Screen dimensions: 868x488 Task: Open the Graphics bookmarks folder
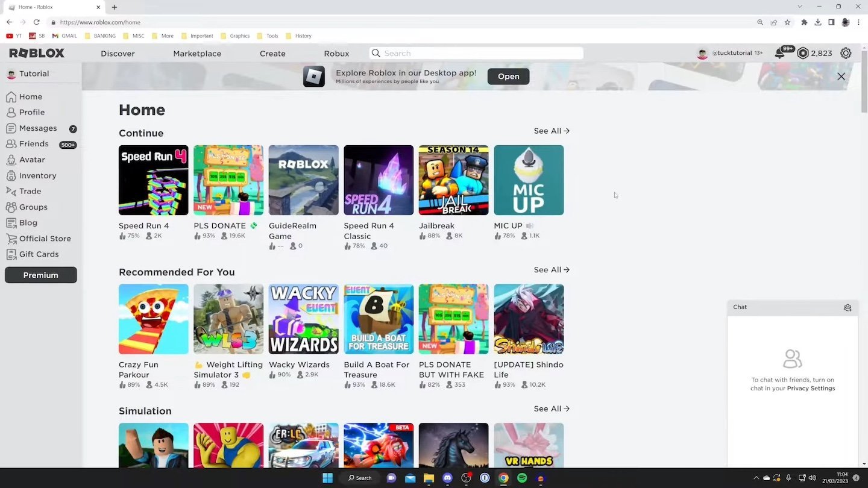point(235,36)
